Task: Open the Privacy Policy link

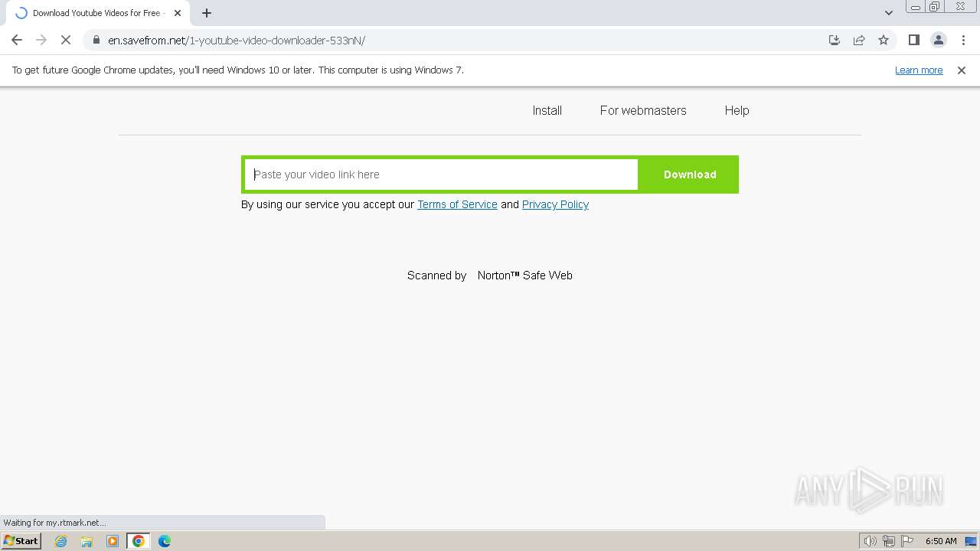Action: (555, 204)
